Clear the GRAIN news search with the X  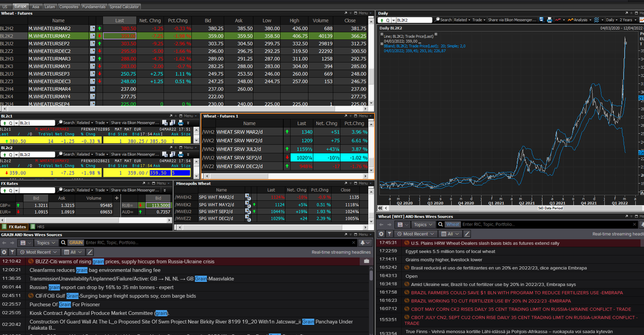[x=354, y=242]
